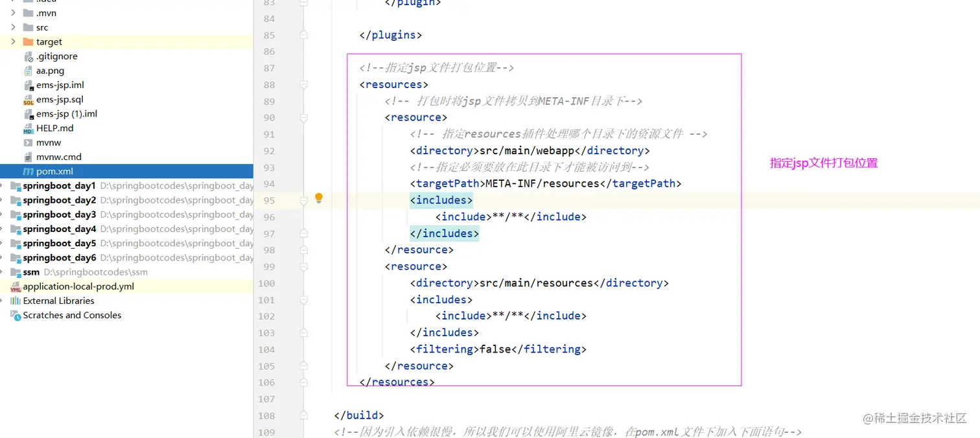980x438 pixels.
Task: Click the yellow light bulb on line 95
Action: click(x=319, y=198)
